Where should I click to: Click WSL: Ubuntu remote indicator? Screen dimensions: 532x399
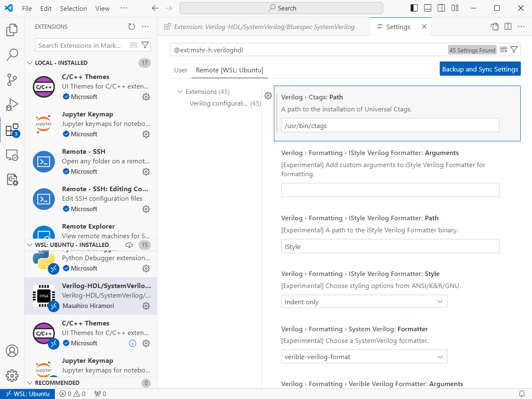(x=27, y=394)
